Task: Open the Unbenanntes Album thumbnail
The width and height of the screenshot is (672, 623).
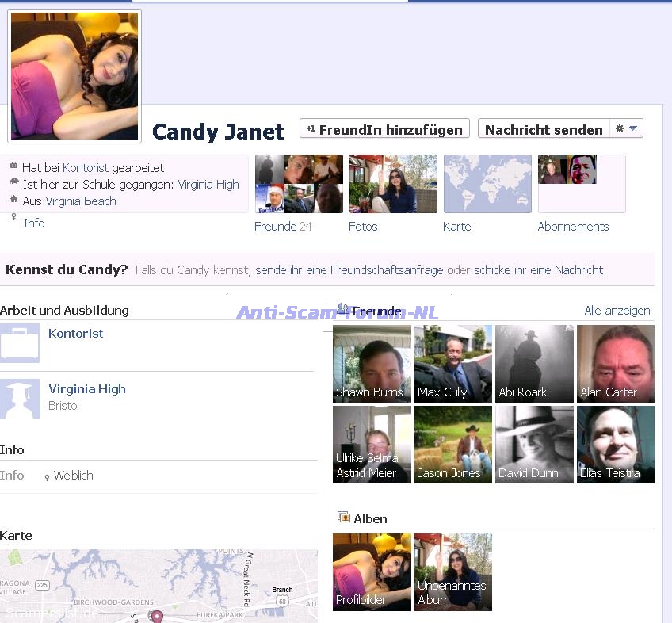Action: click(x=453, y=571)
